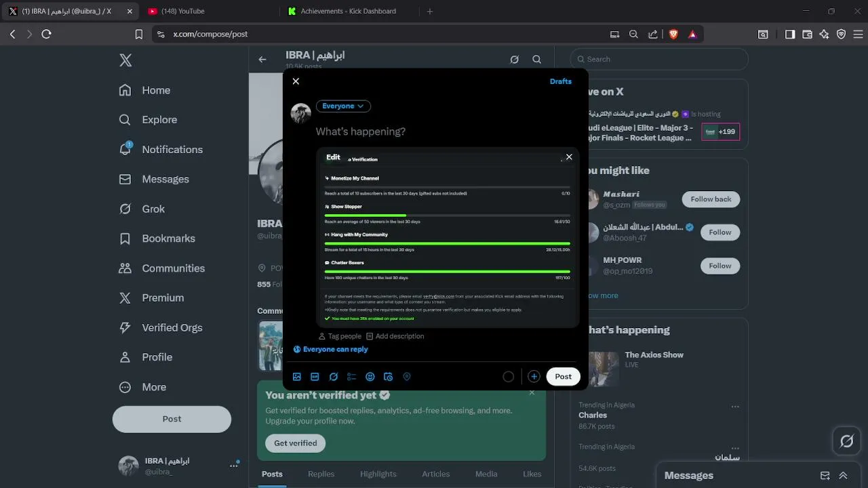Add a poll via the poll icon
Image resolution: width=868 pixels, height=488 pixels.
click(352, 377)
